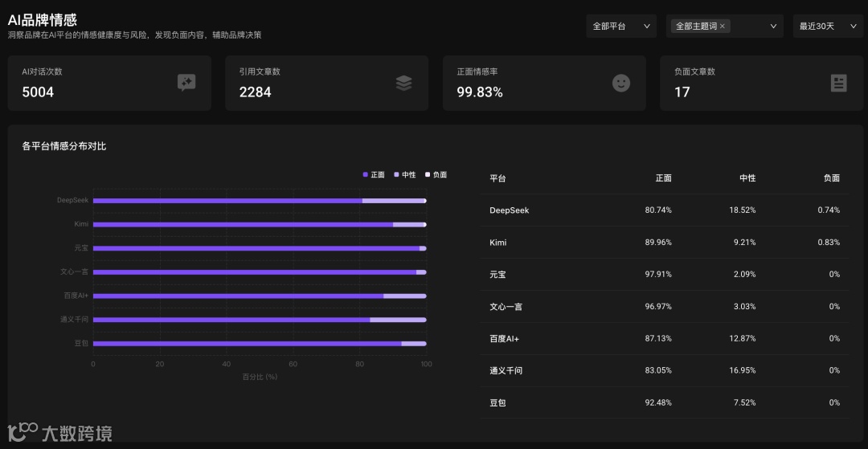Click the 80.74% positive value for DeepSeek
The height and width of the screenshot is (449, 868).
(658, 210)
